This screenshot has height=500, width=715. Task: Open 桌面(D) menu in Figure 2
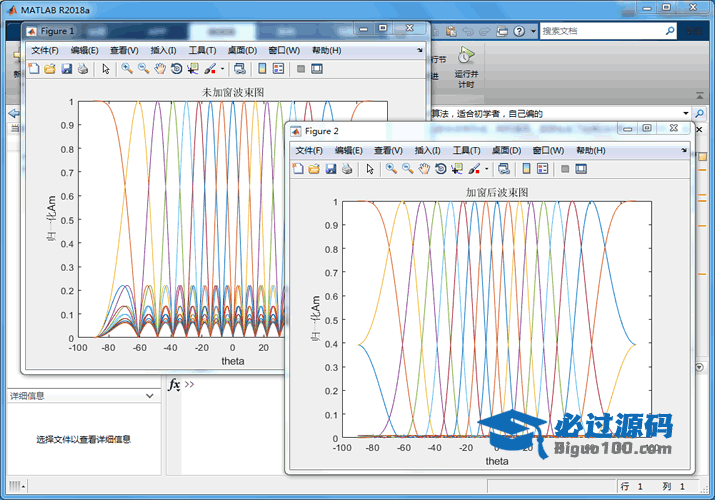tap(506, 150)
